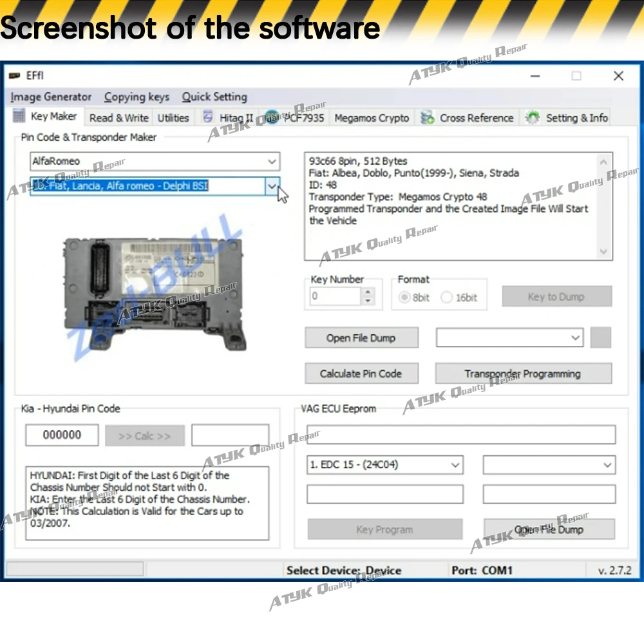Click the Calculate Pin Code button
This screenshot has height=644, width=644.
click(x=361, y=374)
